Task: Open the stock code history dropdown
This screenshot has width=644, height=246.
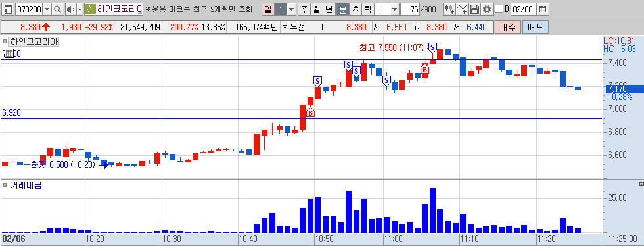Action: click(x=47, y=9)
